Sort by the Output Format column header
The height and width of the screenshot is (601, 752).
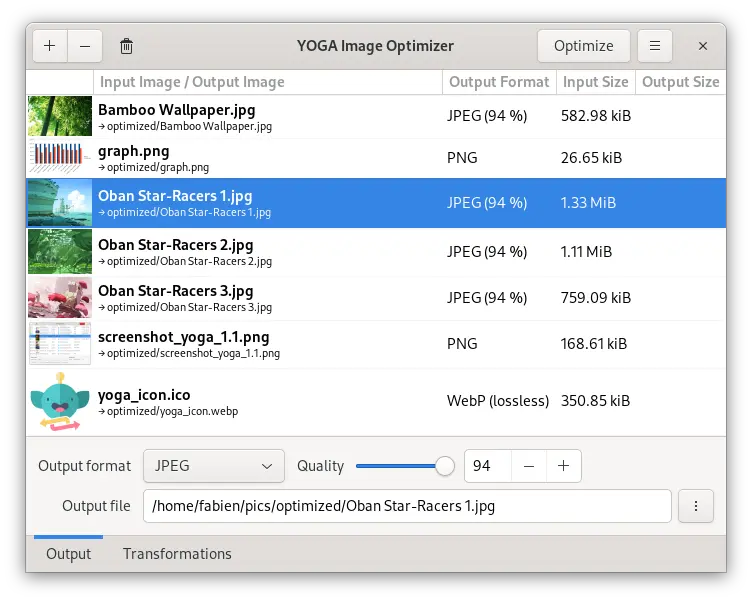point(498,82)
